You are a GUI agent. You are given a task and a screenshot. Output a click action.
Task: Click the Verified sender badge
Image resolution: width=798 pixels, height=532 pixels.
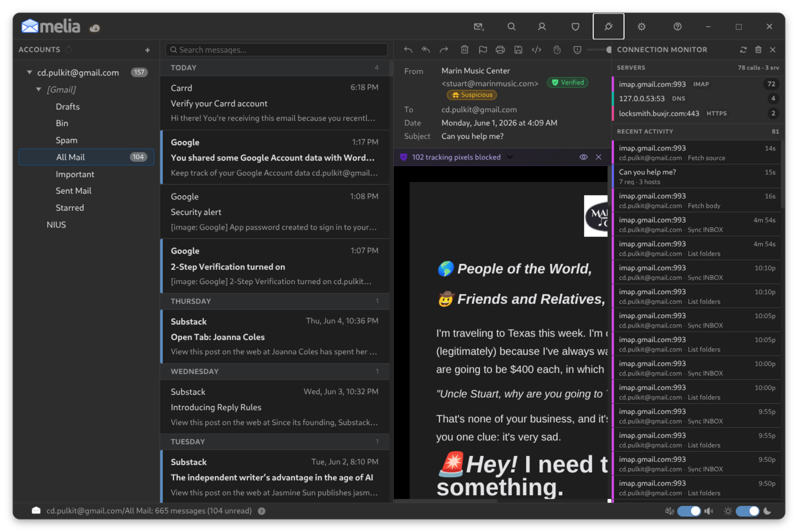tap(568, 82)
